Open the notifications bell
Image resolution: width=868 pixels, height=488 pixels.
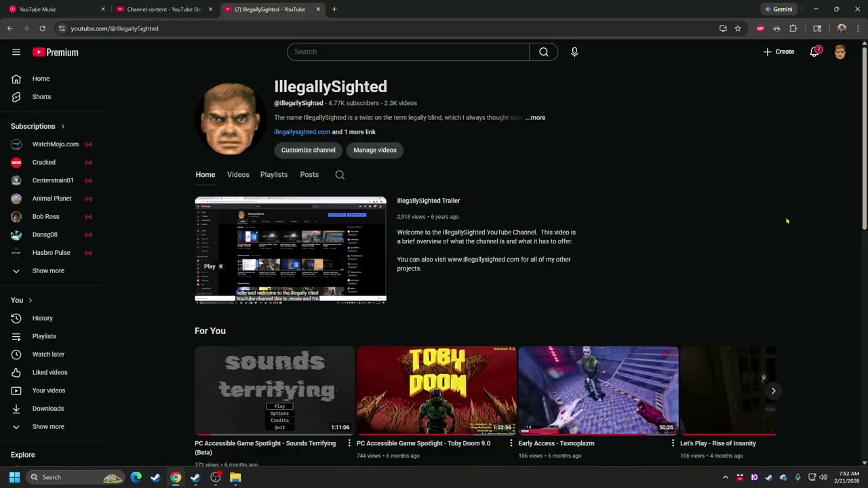pos(815,52)
